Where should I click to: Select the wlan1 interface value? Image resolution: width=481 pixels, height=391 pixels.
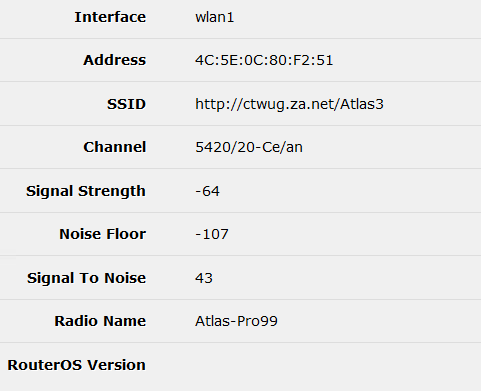point(215,17)
